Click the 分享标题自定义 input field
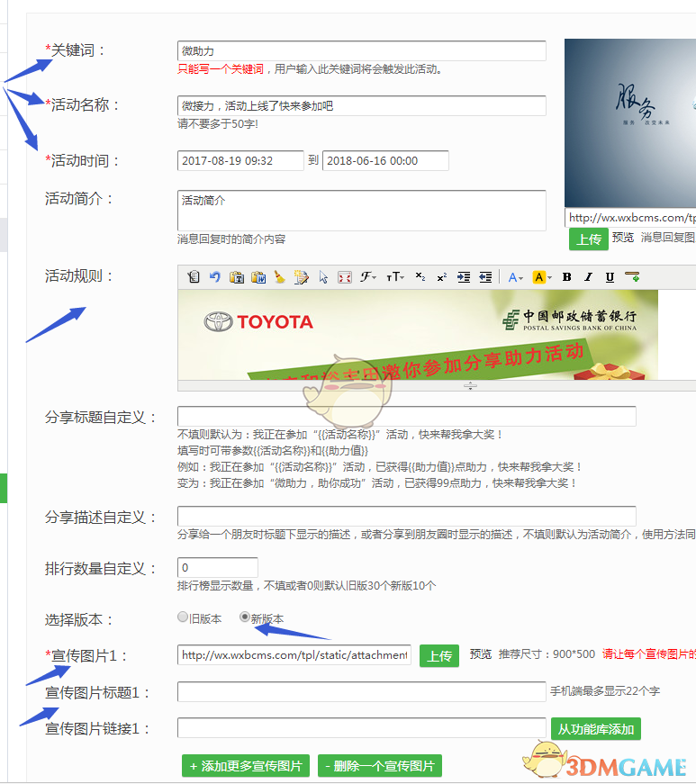 point(406,416)
